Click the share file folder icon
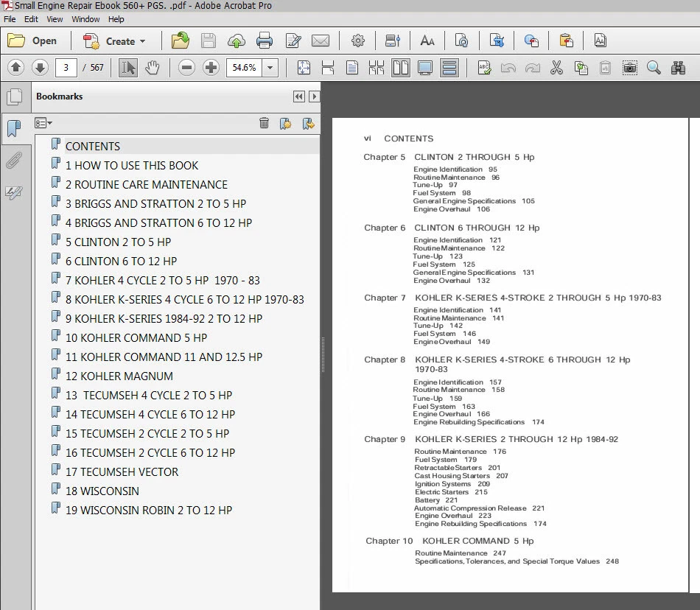The width and height of the screenshot is (700, 610). [x=180, y=41]
